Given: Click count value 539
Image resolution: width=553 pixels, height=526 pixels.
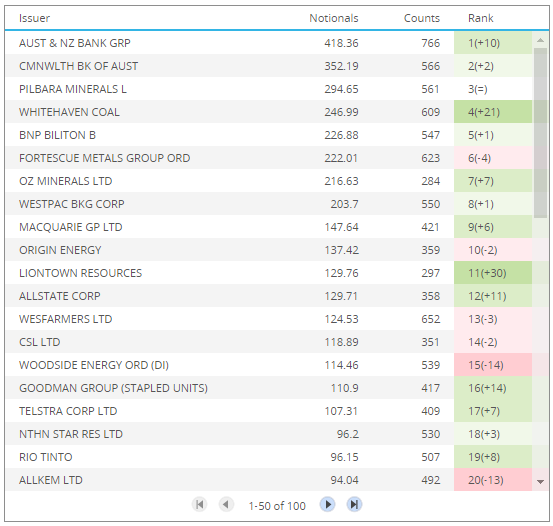Looking at the screenshot, I should pyautogui.click(x=431, y=365).
